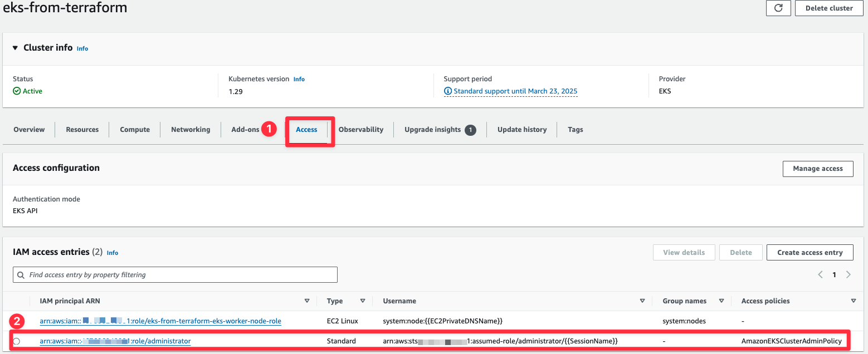The image size is (868, 354).
Task: Sort by the Access policies column arrow
Action: (x=854, y=301)
